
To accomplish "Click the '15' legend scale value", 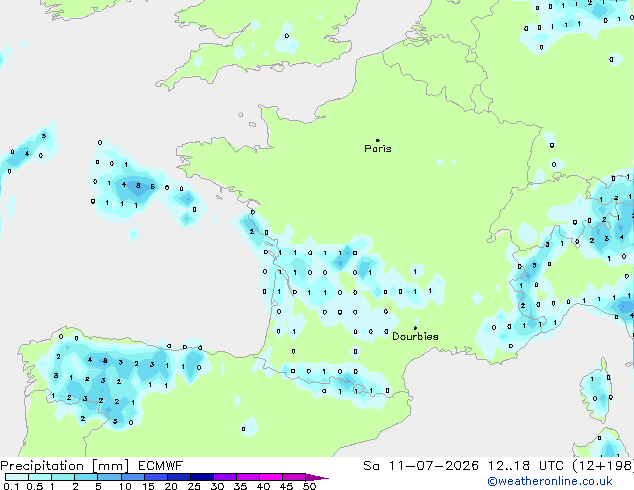I will 148,486.
